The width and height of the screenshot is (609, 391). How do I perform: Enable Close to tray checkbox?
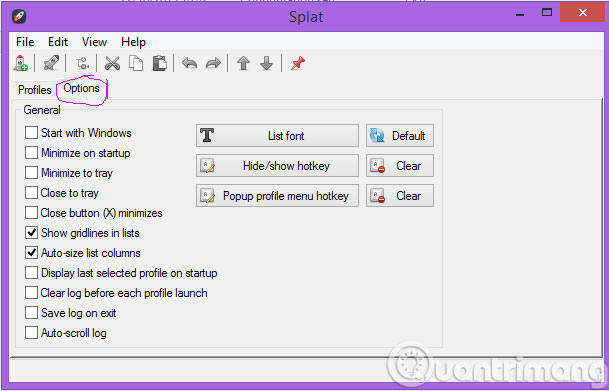click(x=31, y=193)
